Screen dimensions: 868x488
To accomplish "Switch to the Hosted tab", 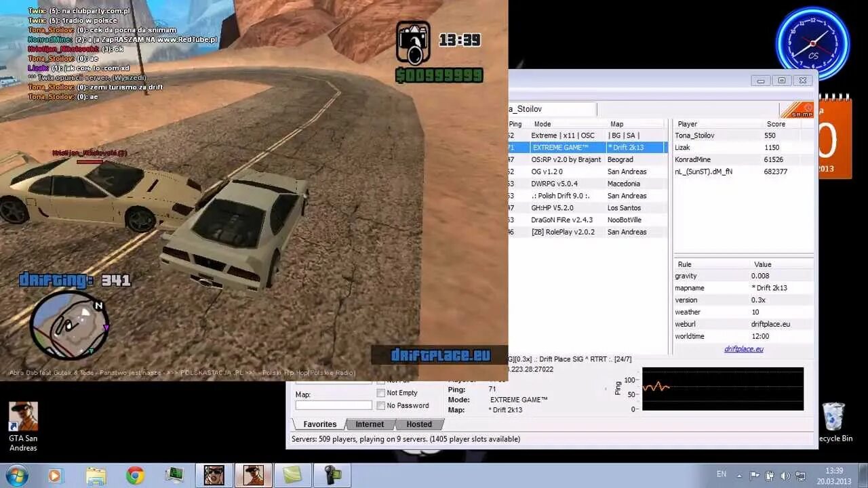I will [419, 424].
